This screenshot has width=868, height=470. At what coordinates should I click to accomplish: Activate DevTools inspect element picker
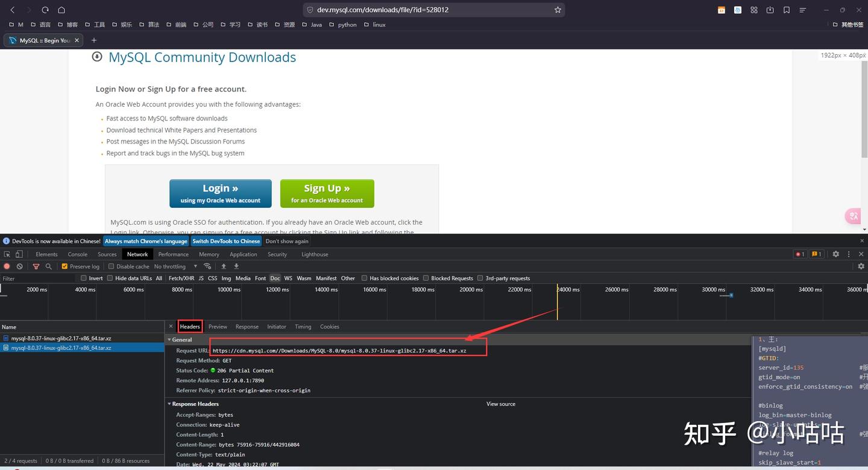(7, 254)
